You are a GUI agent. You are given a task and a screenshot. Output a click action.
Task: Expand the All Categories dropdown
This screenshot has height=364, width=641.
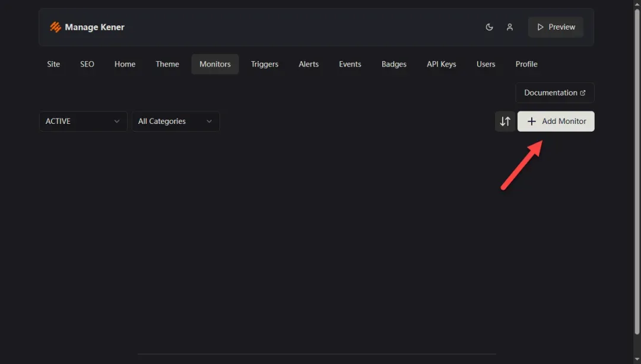[175, 122]
